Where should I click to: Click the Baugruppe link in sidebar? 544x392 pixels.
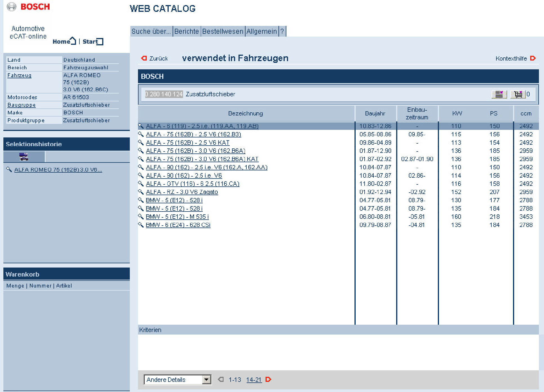tap(21, 105)
